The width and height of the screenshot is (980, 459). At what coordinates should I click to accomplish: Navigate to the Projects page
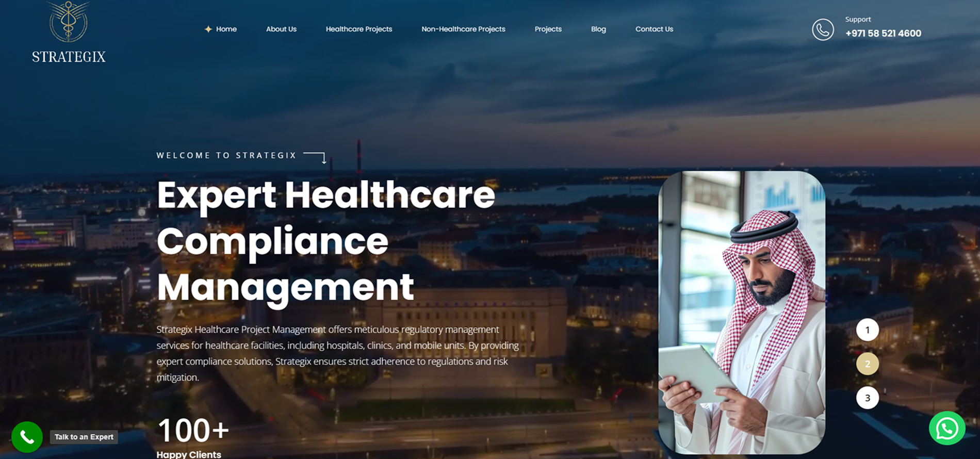point(548,29)
